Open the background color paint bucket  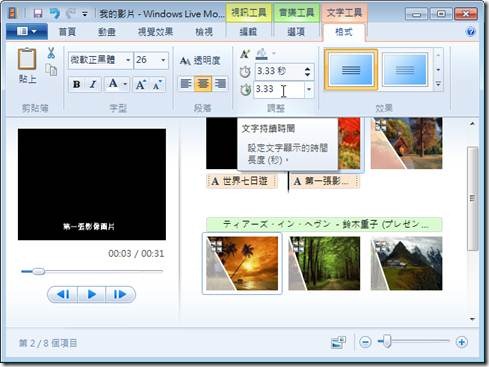[262, 53]
